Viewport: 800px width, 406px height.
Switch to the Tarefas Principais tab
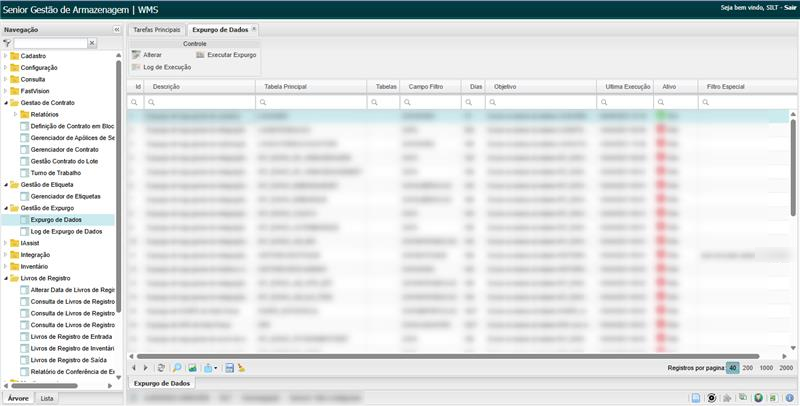pyautogui.click(x=157, y=30)
